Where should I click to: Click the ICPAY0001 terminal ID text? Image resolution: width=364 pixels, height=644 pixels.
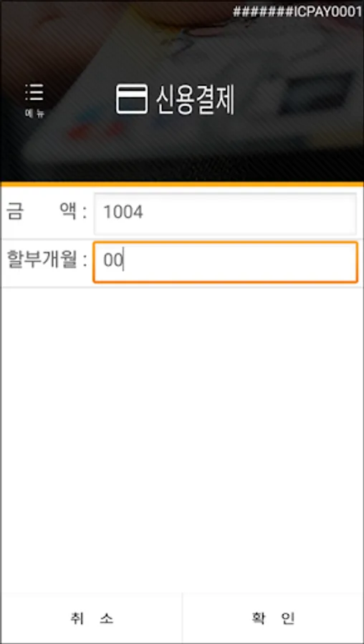(x=327, y=12)
